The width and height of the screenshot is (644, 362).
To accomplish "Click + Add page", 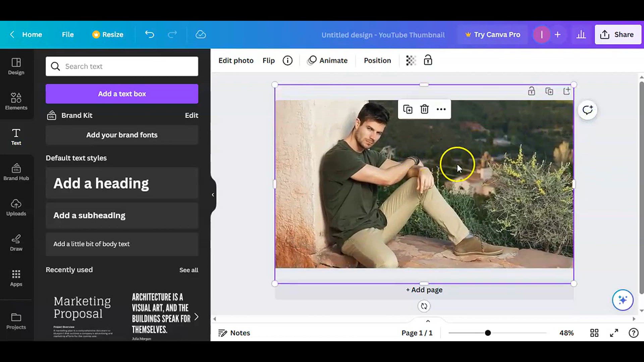I will click(x=424, y=290).
